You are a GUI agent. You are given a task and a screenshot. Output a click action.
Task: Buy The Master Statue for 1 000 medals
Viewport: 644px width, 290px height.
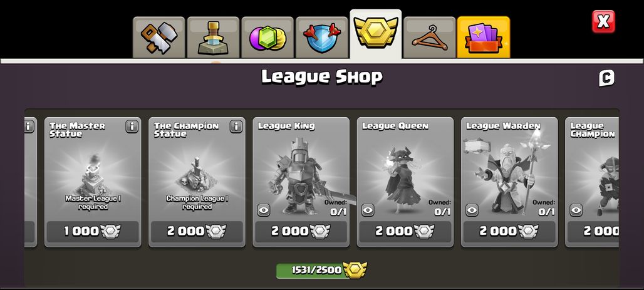point(93,232)
